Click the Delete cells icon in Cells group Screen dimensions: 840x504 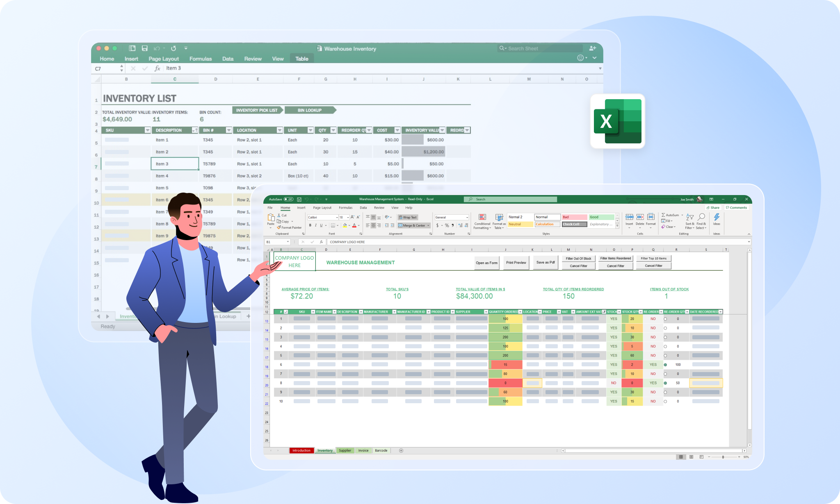click(x=640, y=217)
